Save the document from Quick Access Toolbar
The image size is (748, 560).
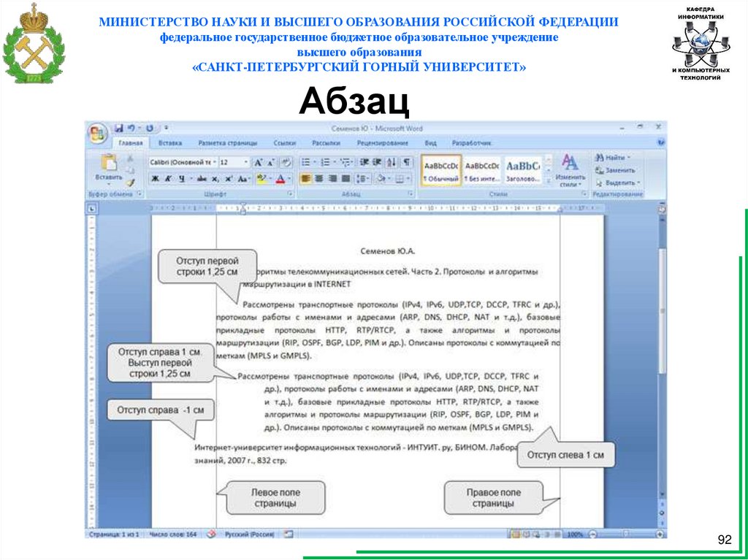119,129
